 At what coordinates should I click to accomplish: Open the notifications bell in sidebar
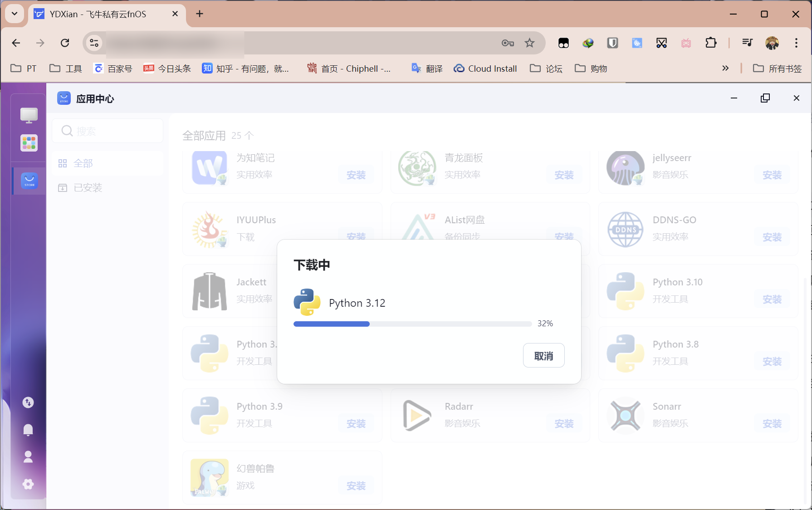(28, 430)
